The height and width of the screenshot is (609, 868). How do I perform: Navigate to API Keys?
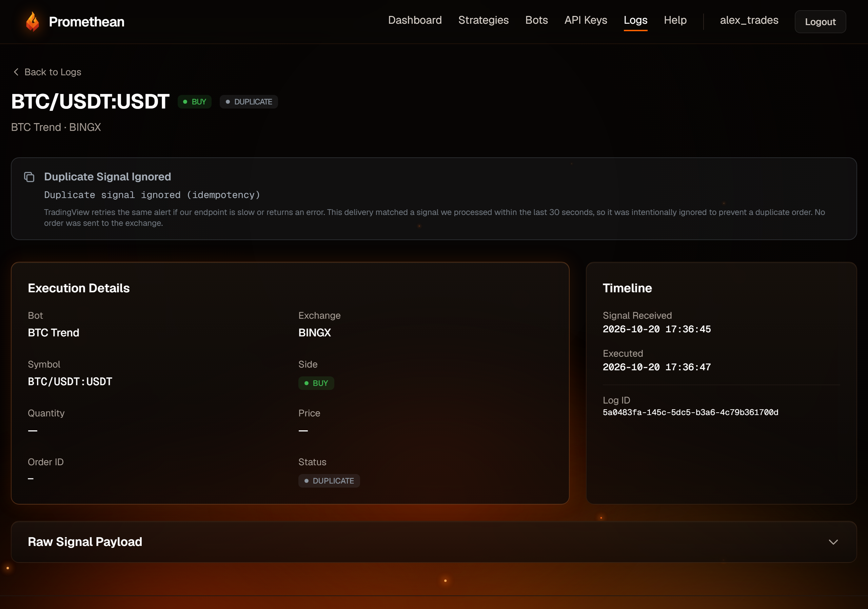[586, 20]
